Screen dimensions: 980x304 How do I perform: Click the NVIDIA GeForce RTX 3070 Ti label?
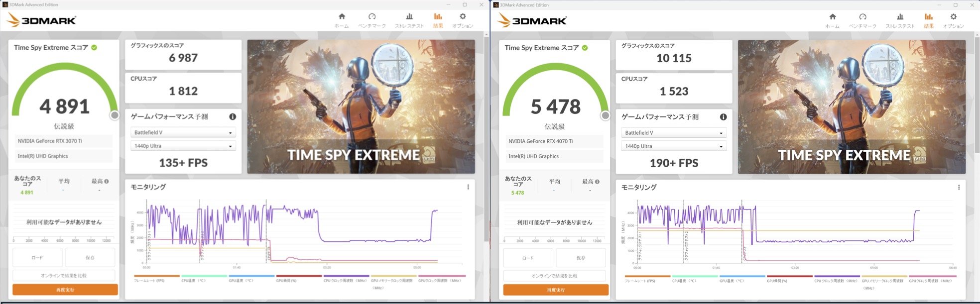(50, 141)
